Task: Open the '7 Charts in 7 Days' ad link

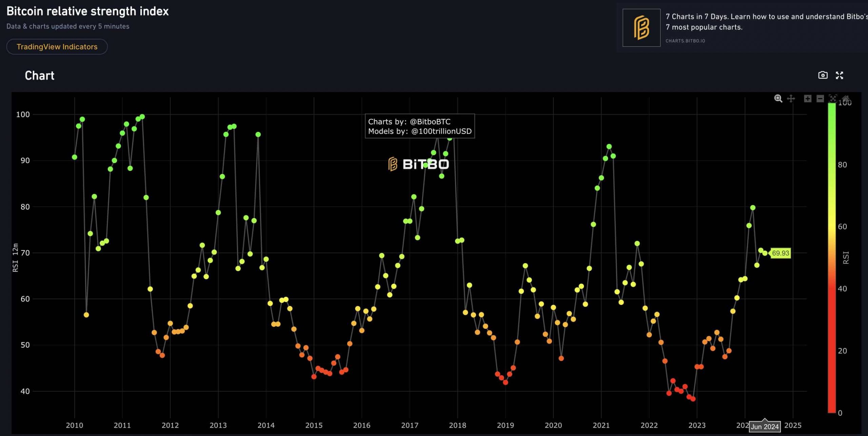Action: 766,22
